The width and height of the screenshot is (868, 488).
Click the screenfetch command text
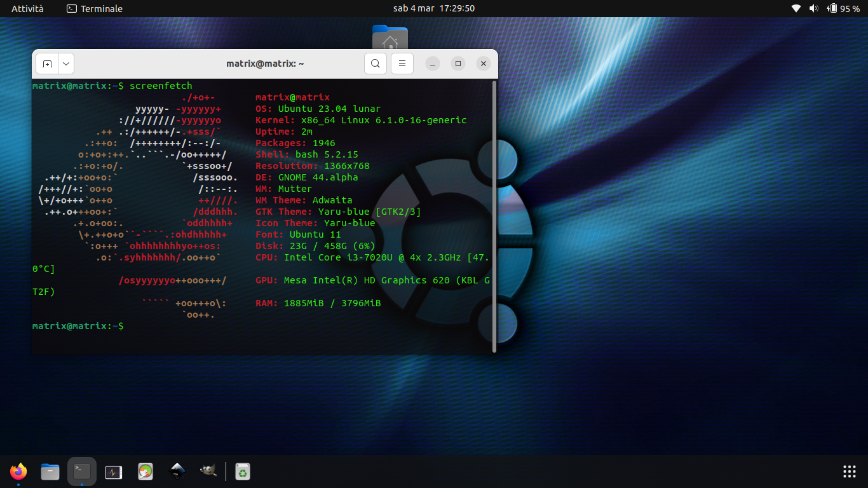point(161,86)
